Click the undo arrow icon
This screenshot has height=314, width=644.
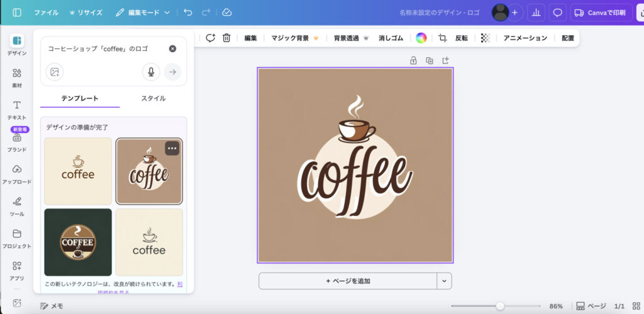click(189, 13)
